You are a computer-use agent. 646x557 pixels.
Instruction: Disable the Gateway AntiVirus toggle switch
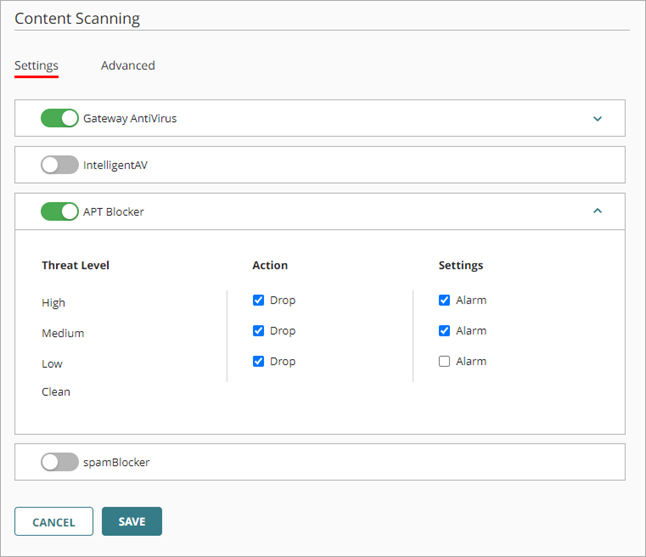pyautogui.click(x=59, y=118)
